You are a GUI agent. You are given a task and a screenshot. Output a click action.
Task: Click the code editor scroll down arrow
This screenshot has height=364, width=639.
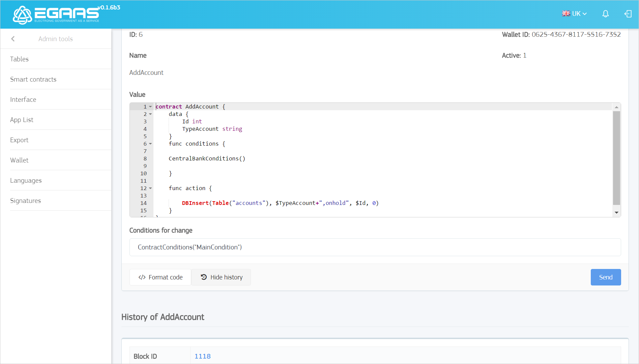click(x=616, y=213)
